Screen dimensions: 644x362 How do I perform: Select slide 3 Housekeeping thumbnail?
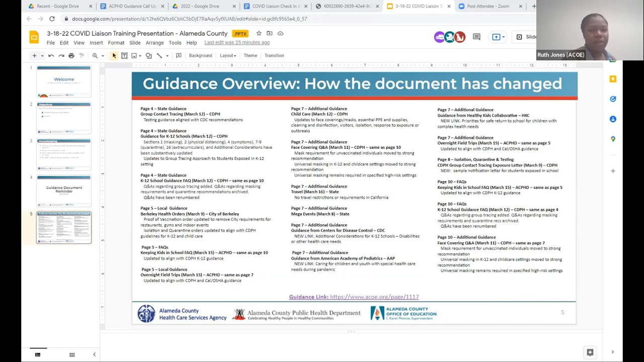(x=64, y=154)
